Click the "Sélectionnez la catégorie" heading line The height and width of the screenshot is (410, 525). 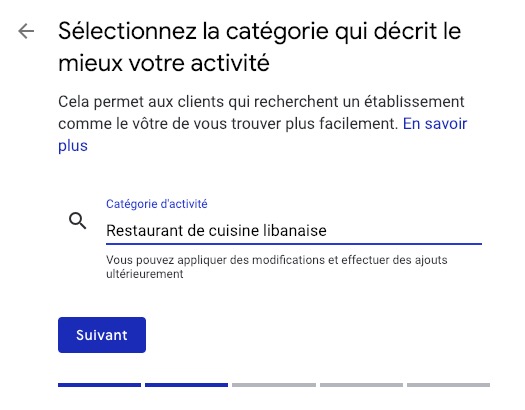[259, 31]
